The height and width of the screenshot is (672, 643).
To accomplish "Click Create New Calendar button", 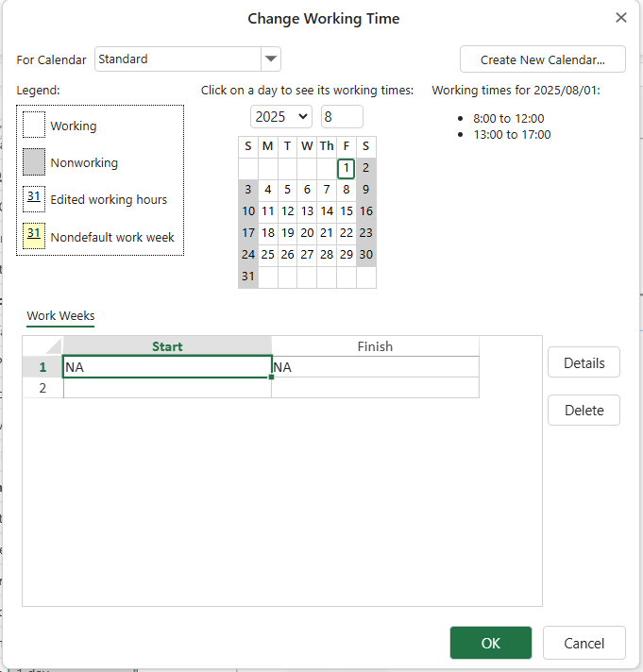I will click(542, 59).
